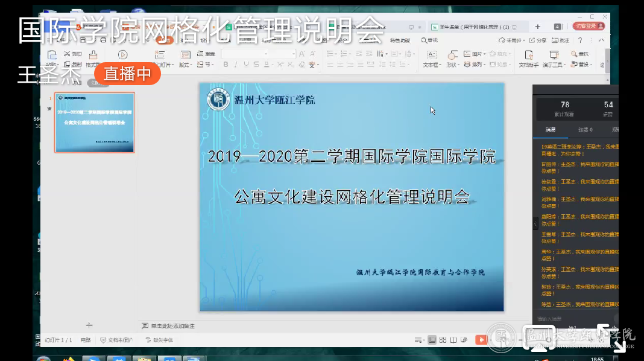Start slideshow from orange status bar button

point(481,340)
